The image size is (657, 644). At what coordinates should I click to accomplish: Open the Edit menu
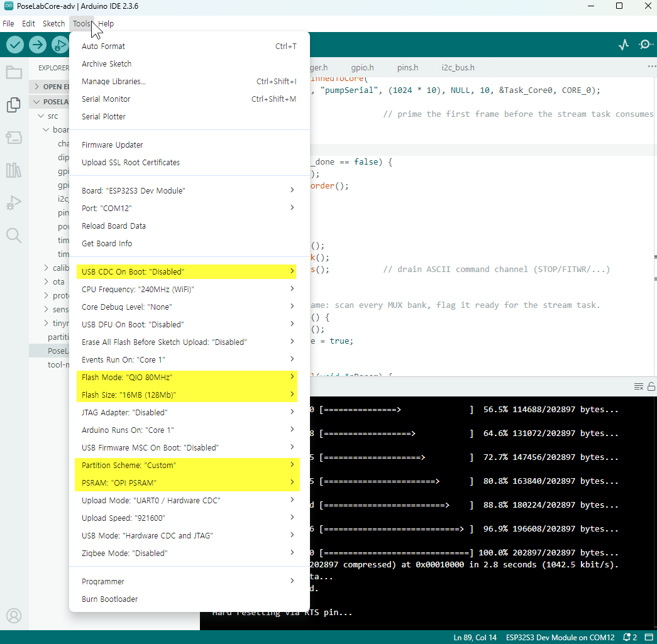28,23
